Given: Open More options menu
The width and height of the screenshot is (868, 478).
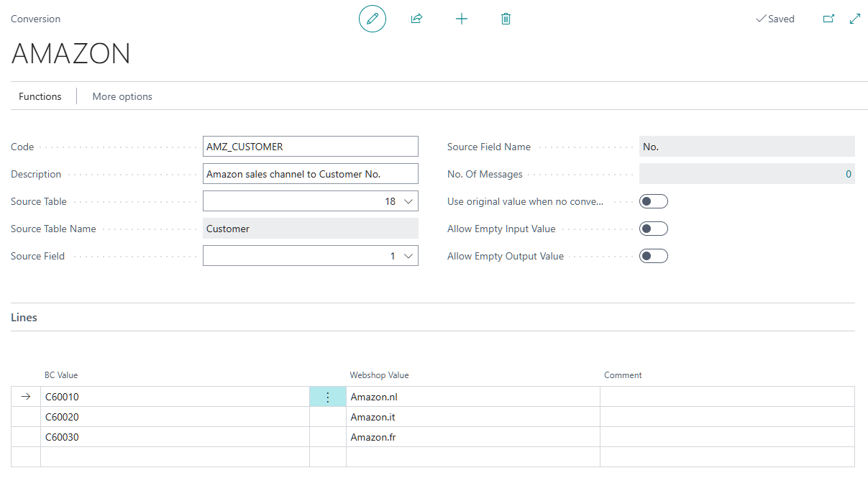Looking at the screenshot, I should tap(122, 96).
